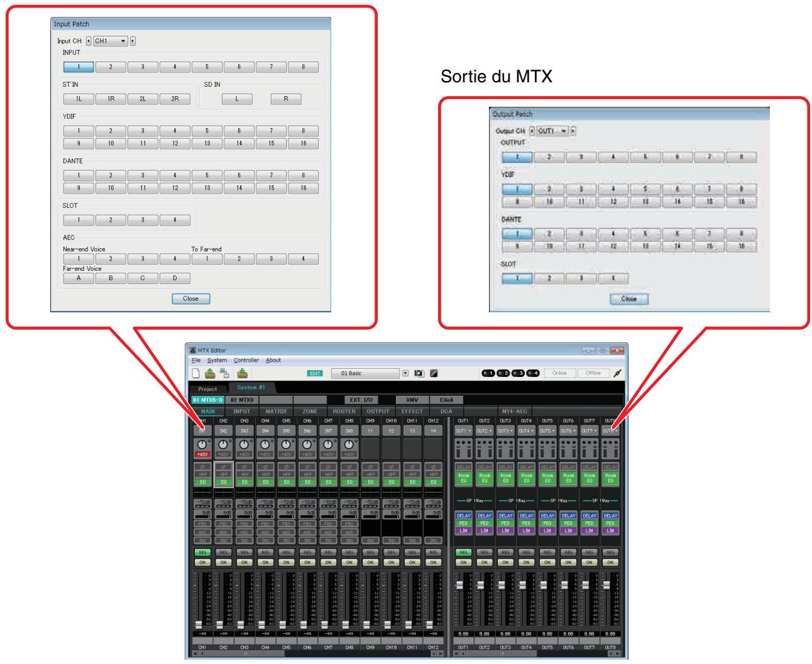The image size is (812, 664).
Task: Toggle the CH1 ON button
Action: 202,562
